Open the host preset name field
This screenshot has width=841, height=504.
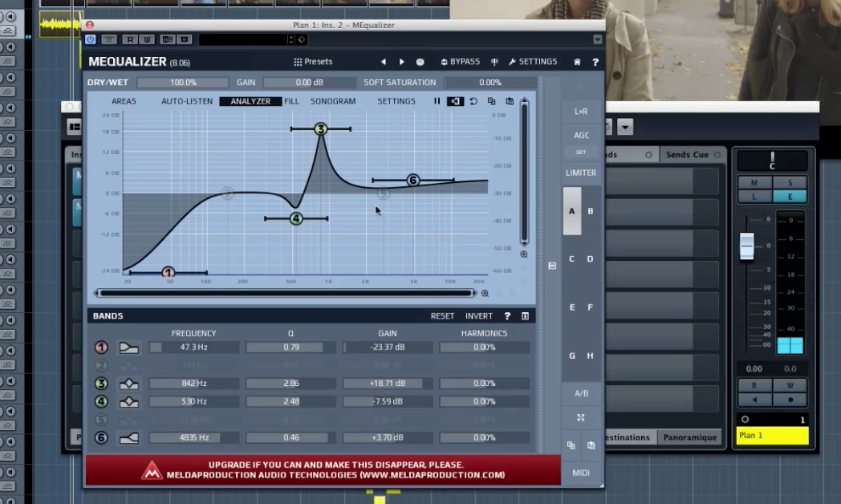click(x=244, y=39)
